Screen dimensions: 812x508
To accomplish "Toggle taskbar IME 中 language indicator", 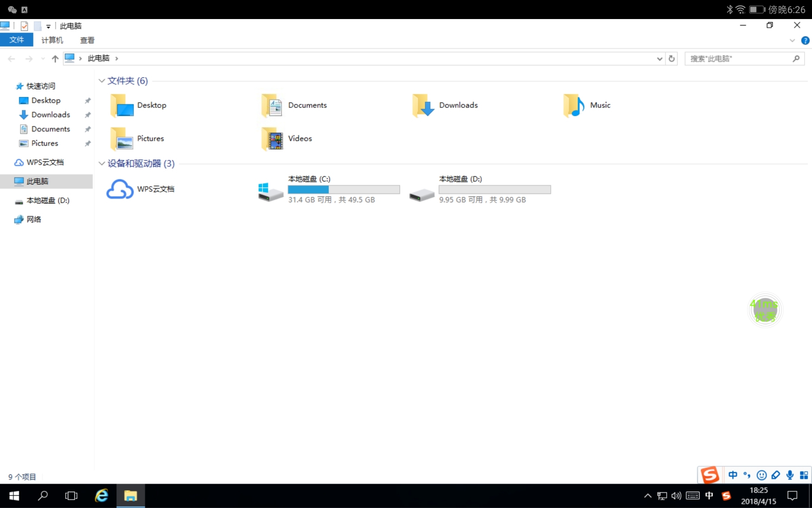I will coord(709,496).
